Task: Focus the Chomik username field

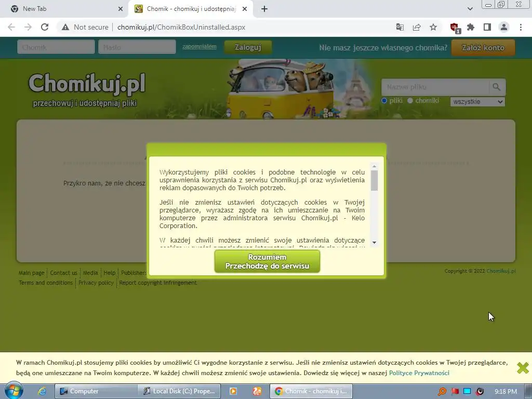Action: point(56,47)
